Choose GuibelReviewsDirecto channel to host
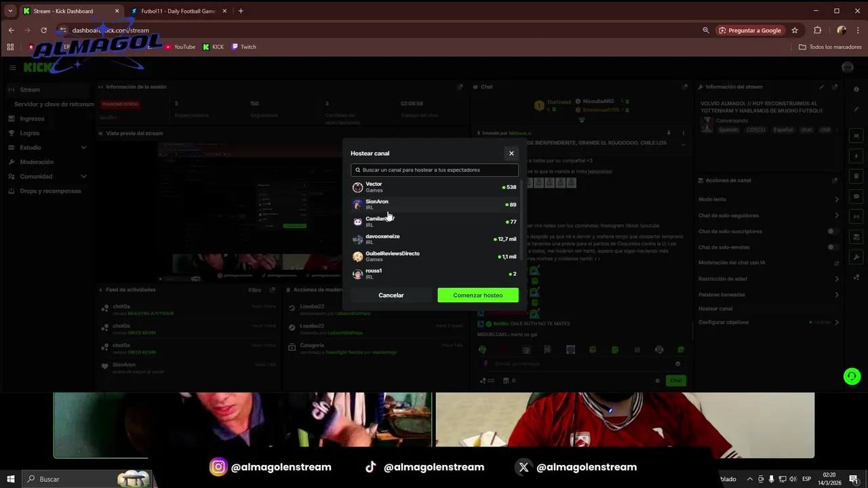The width and height of the screenshot is (868, 488). (435, 256)
